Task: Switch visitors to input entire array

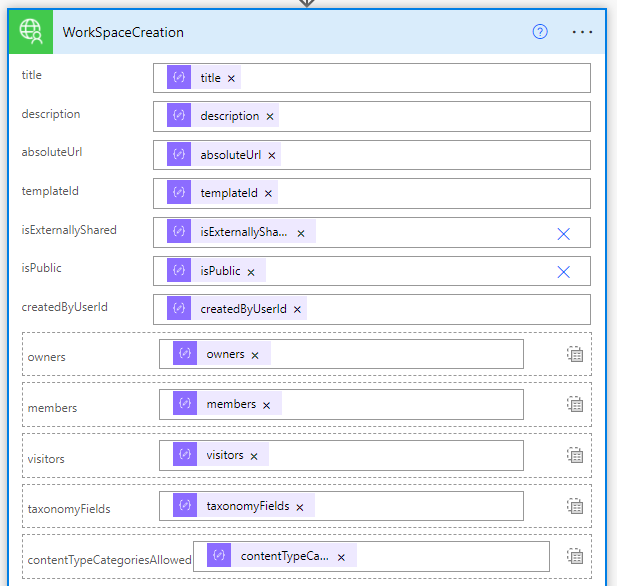Action: [x=575, y=455]
